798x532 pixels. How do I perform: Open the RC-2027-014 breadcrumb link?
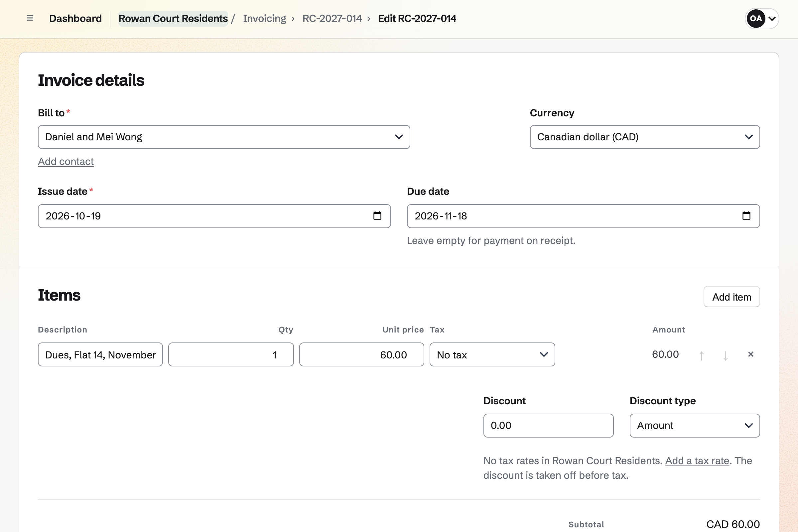tap(332, 18)
